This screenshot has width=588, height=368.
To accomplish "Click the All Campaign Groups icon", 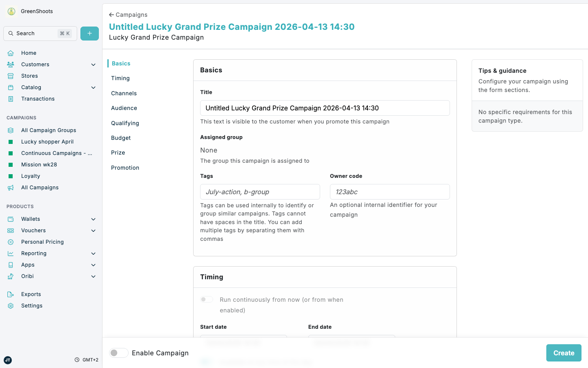I will pos(11,130).
